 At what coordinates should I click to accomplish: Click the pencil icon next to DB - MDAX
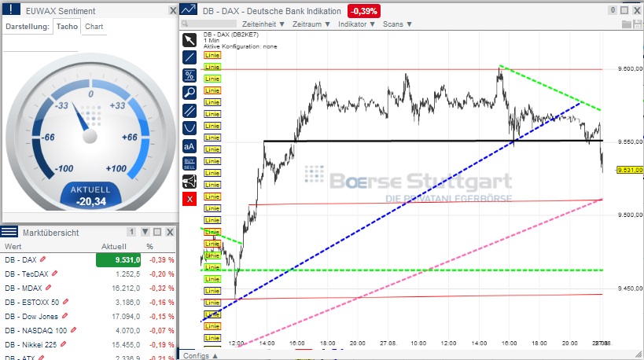(48, 288)
